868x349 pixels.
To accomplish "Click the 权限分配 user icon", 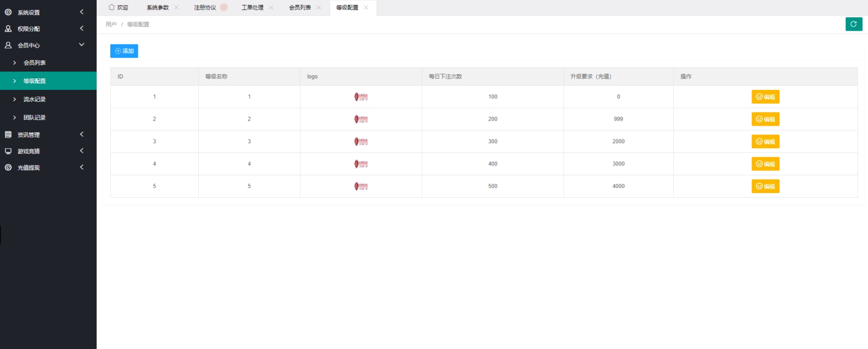I will point(8,29).
